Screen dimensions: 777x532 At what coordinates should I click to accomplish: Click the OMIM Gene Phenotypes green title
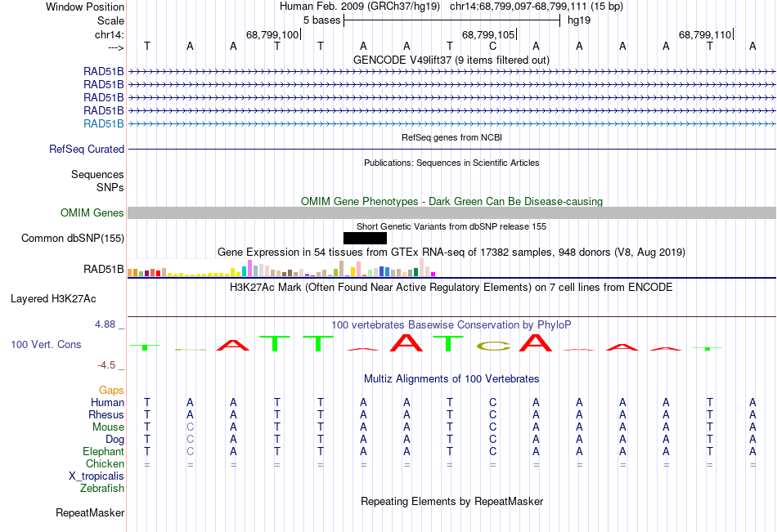452,202
